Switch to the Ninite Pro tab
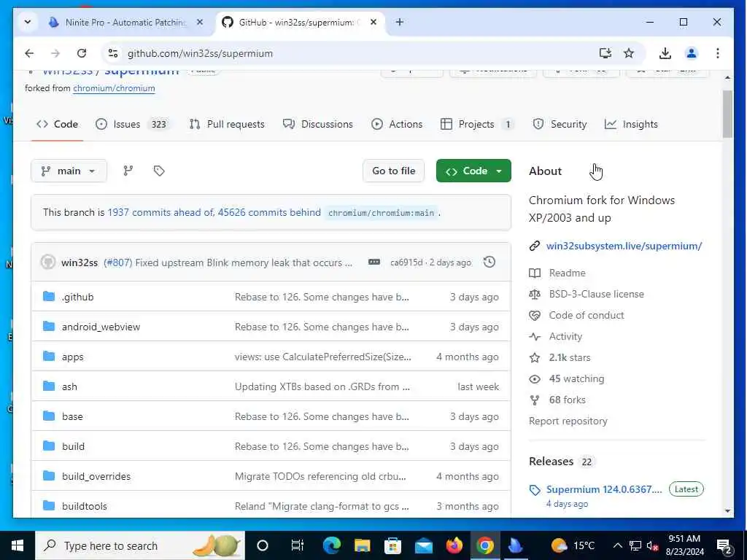Viewport: 747px width, 560px height. (x=125, y=23)
